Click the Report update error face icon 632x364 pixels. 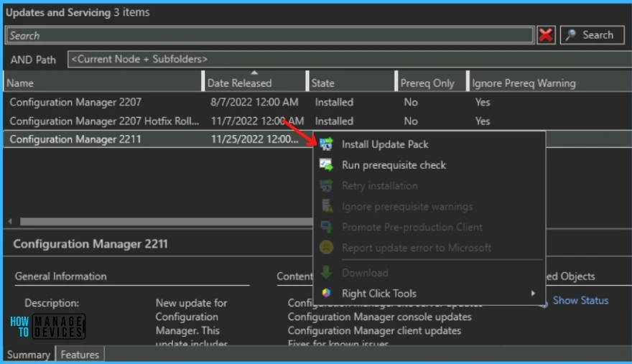tap(326, 247)
